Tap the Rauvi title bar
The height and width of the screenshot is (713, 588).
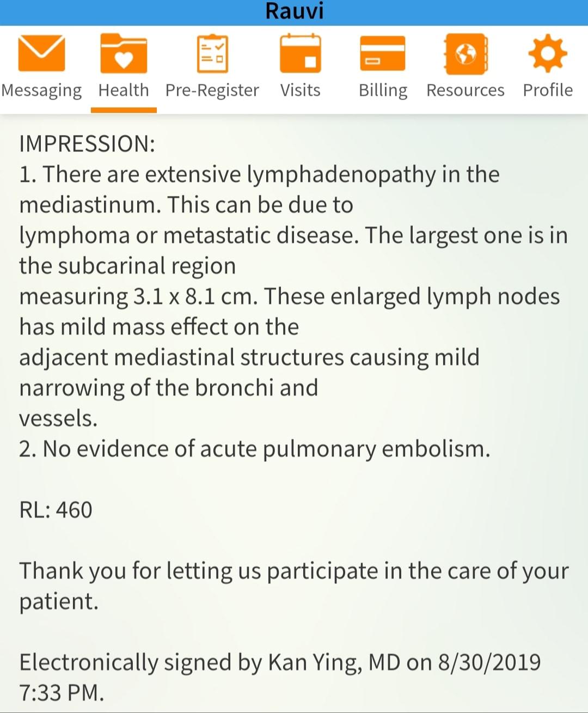point(294,13)
